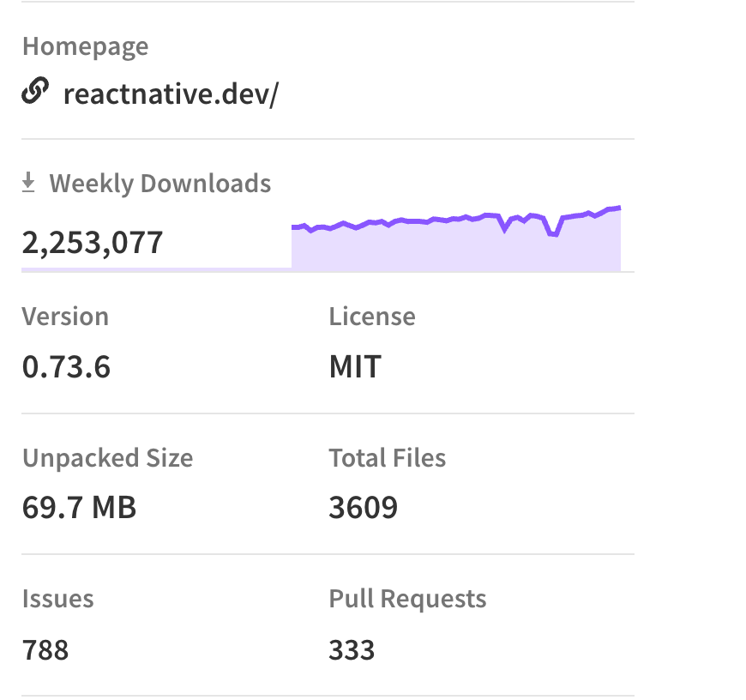Click the chain link icon beside homepage URL
Image resolution: width=746 pixels, height=700 pixels.
pyautogui.click(x=34, y=91)
